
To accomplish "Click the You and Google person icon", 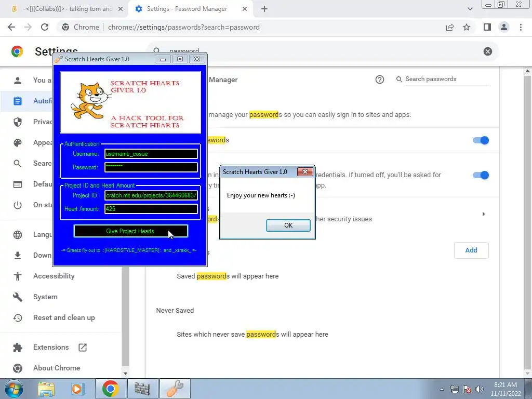I will (18, 80).
